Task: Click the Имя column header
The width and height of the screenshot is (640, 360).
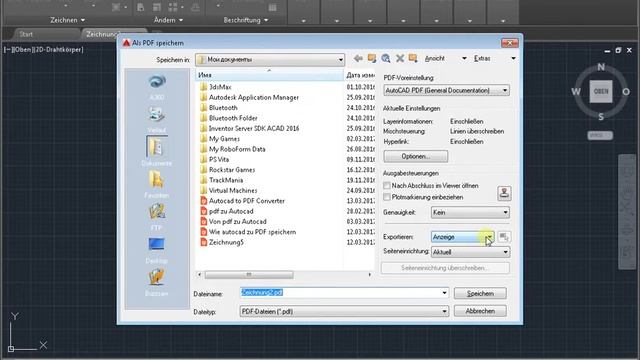Action: pos(269,75)
